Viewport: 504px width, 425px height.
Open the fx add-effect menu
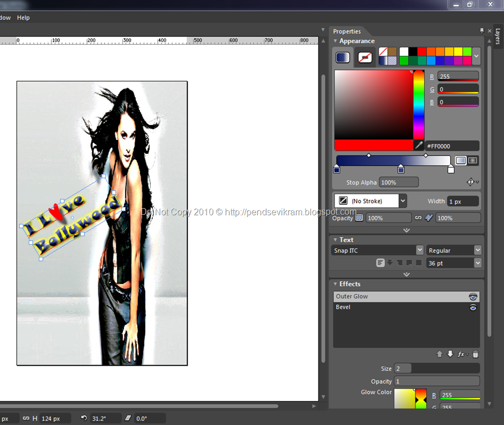(x=462, y=354)
